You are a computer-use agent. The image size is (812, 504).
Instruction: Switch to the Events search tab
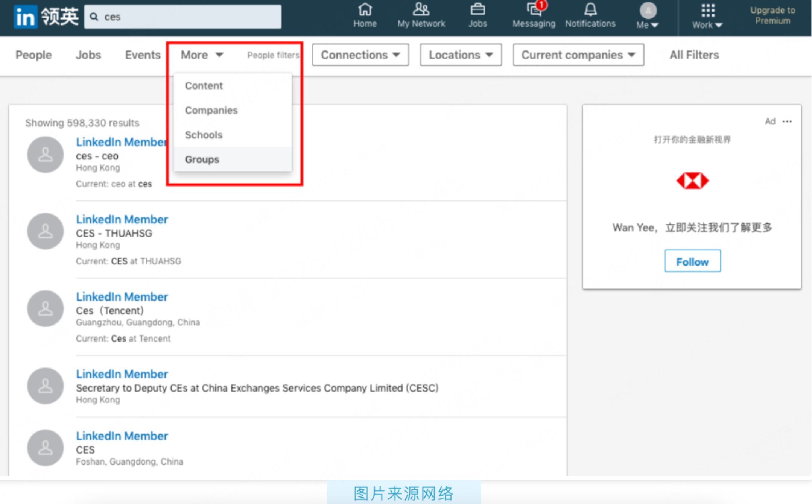(143, 55)
